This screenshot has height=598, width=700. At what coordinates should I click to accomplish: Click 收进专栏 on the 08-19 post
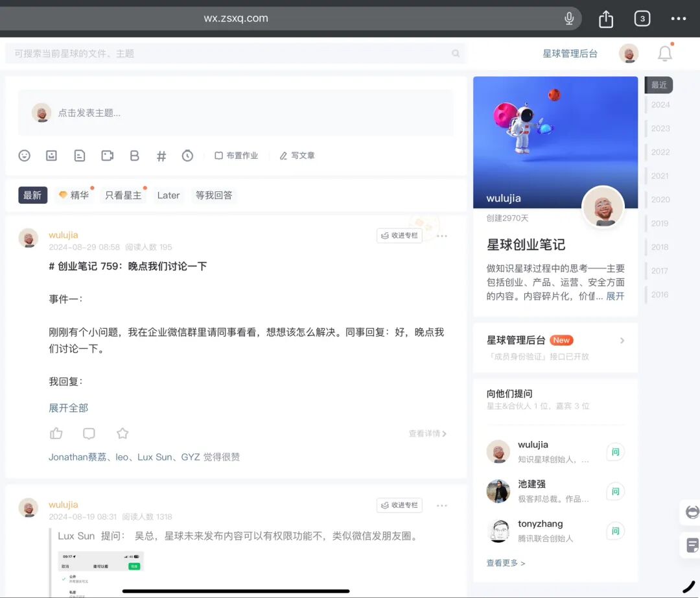(399, 505)
